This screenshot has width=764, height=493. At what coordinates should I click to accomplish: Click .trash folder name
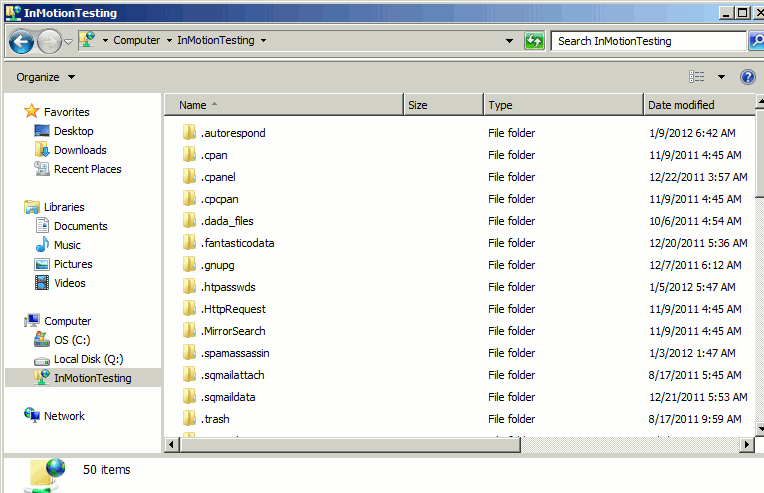point(215,419)
